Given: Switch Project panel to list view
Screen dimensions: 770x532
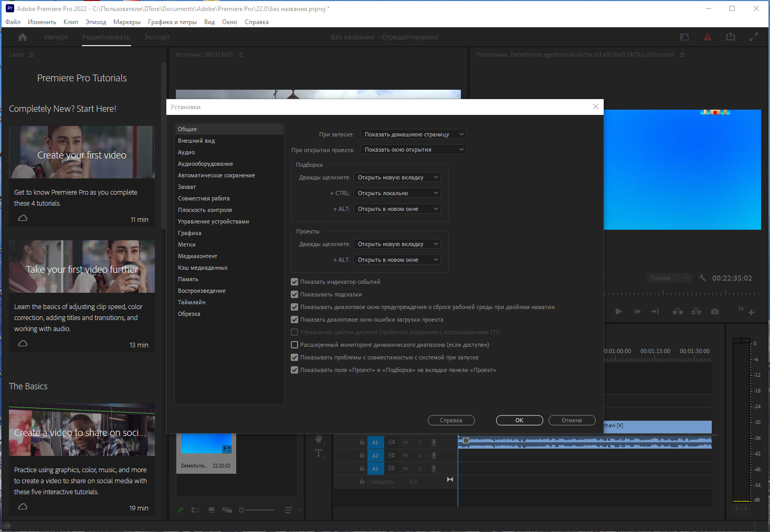Looking at the screenshot, I should 196,509.
